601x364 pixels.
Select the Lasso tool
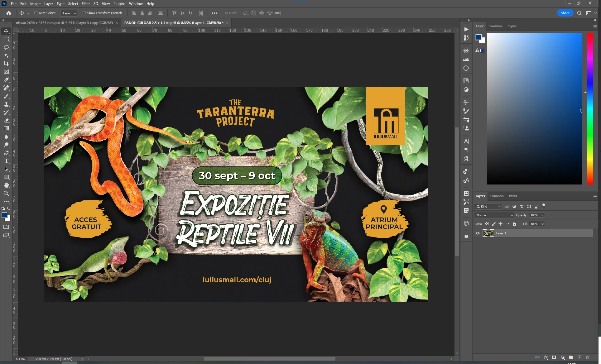point(6,47)
